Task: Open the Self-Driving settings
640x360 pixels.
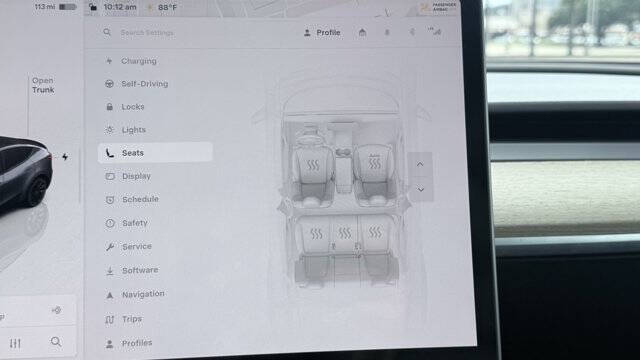Action: (x=137, y=84)
